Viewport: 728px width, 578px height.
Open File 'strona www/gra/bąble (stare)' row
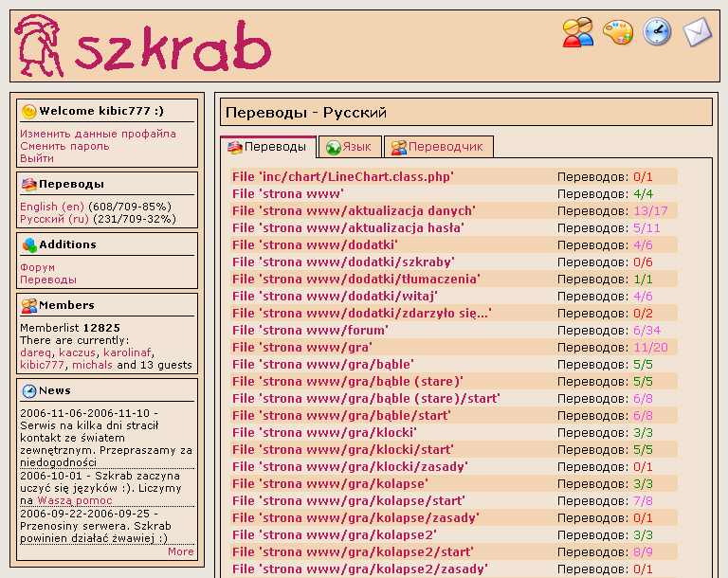[x=348, y=382]
